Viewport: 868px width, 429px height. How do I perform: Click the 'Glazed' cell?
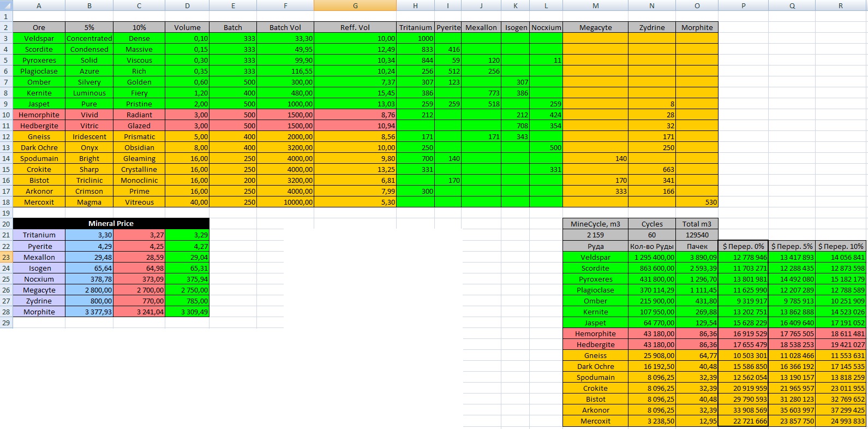[139, 126]
